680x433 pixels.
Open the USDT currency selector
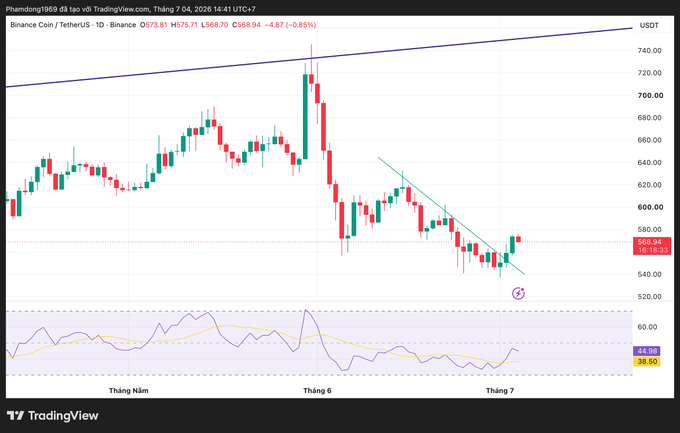pyautogui.click(x=649, y=26)
